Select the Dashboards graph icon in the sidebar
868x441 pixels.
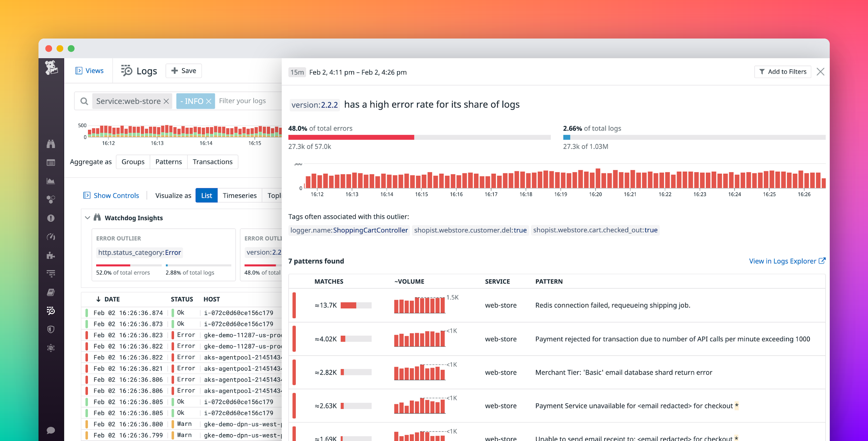pyautogui.click(x=51, y=181)
